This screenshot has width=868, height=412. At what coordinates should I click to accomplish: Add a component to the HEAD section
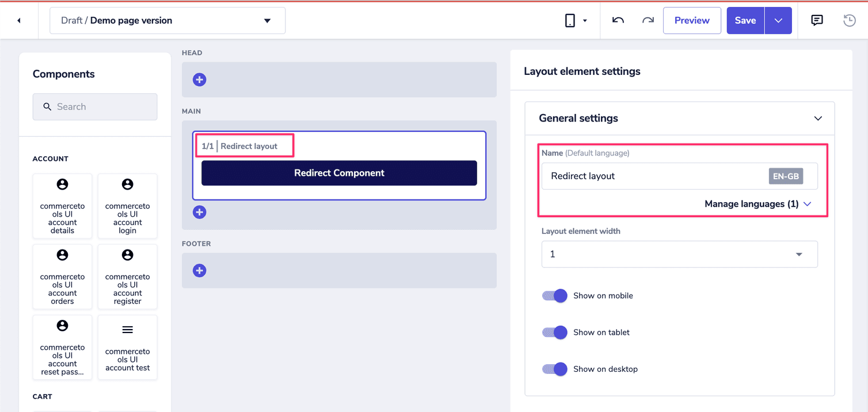tap(199, 80)
